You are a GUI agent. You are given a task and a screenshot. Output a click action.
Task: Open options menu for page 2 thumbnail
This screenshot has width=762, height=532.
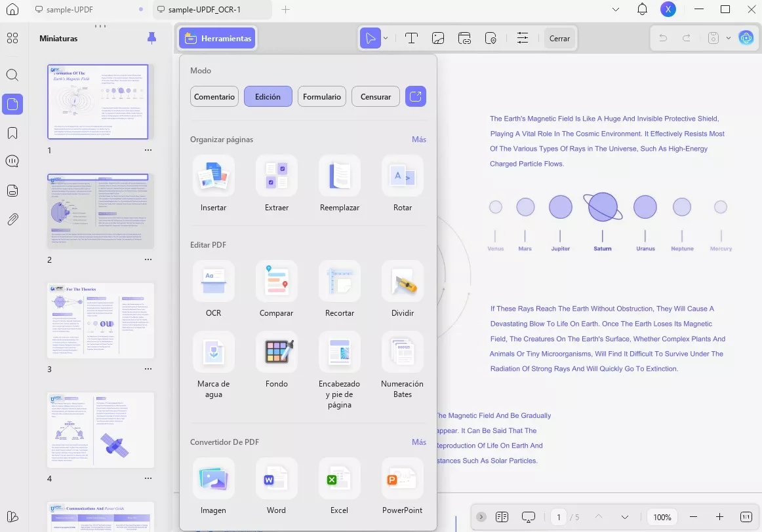[148, 259]
